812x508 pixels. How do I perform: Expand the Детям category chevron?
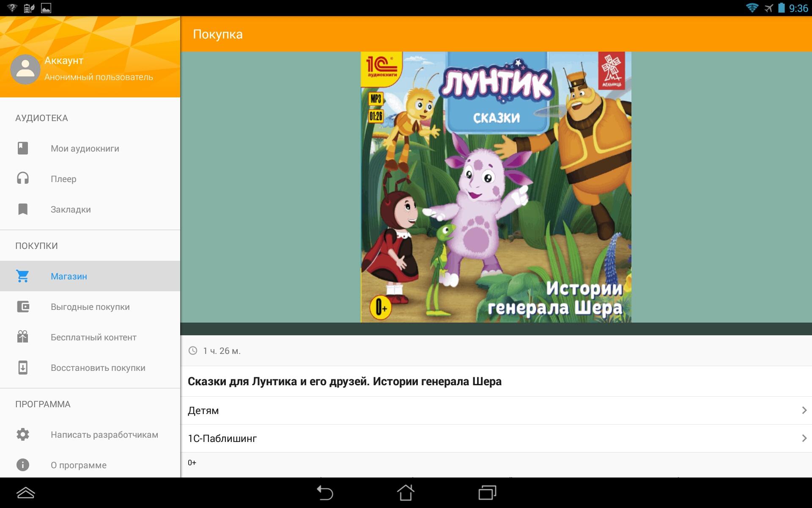point(804,410)
